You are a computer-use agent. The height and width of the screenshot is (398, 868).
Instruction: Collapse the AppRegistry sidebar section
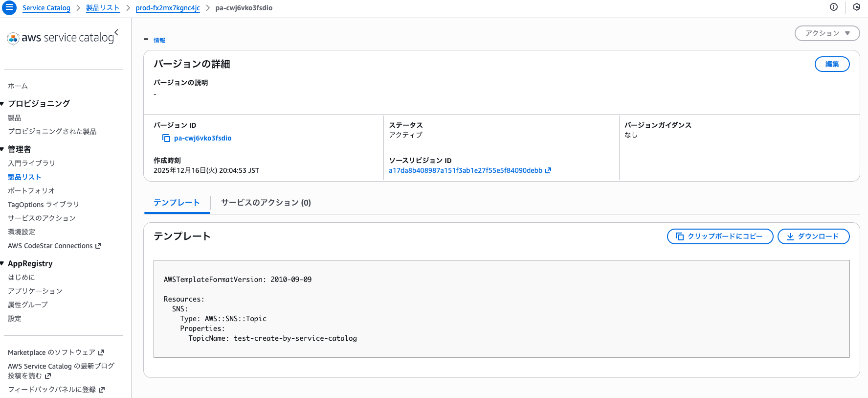click(x=2, y=263)
